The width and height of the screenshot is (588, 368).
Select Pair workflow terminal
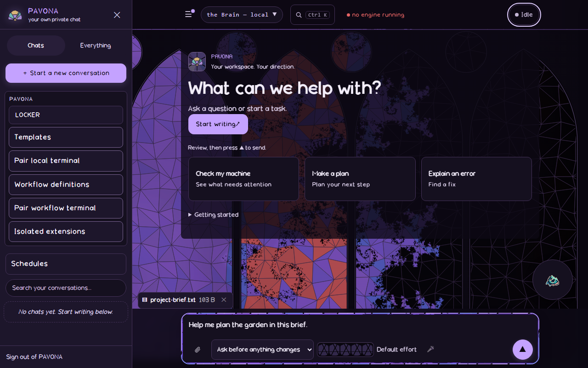click(x=66, y=208)
